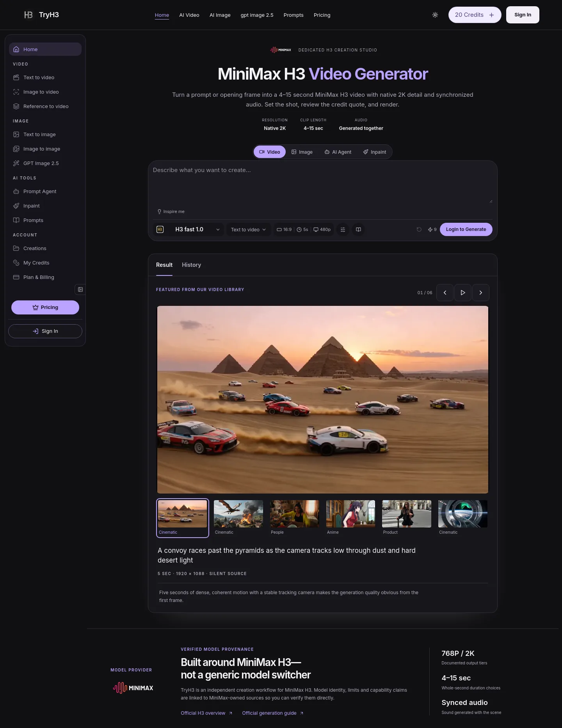Switch to Image creation mode

[302, 152]
